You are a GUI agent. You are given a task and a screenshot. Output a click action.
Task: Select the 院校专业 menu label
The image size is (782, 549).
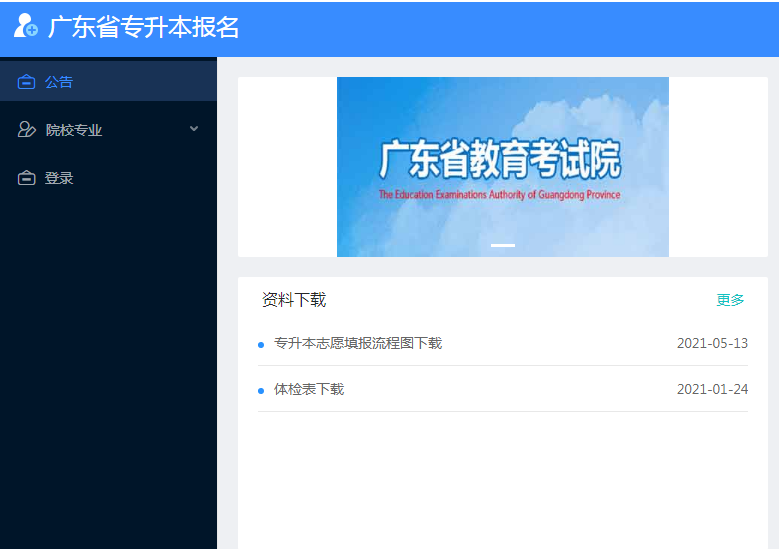coord(74,130)
